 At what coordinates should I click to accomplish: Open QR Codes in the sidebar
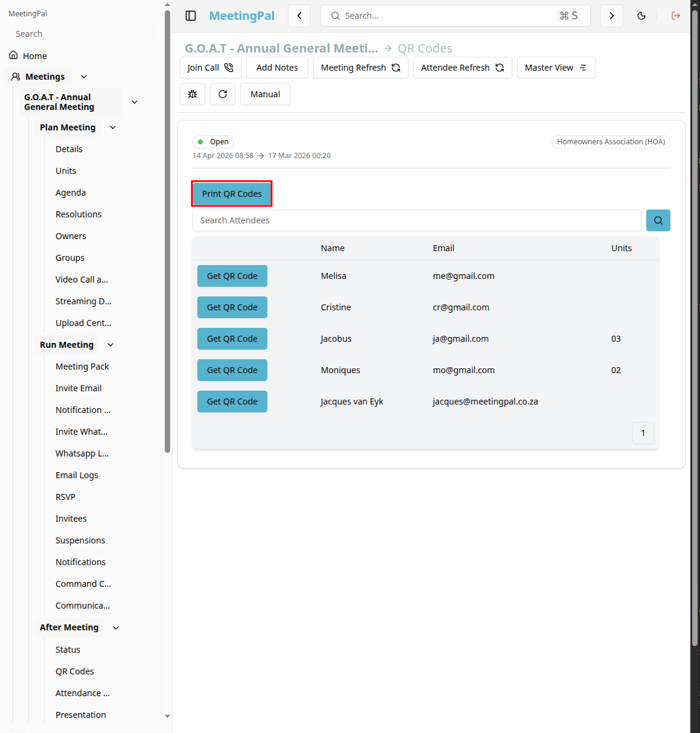coord(75,671)
